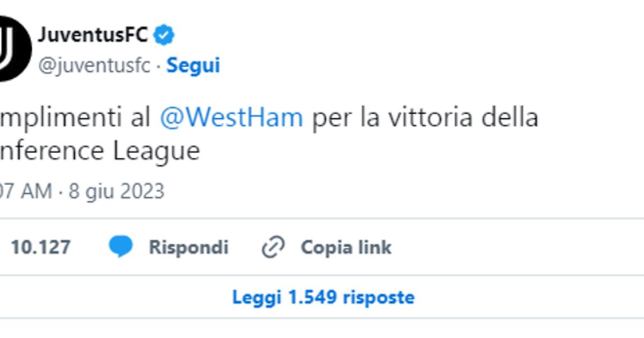Image resolution: width=644 pixels, height=338 pixels.
Task: Follow the account via Segui
Action: click(193, 65)
